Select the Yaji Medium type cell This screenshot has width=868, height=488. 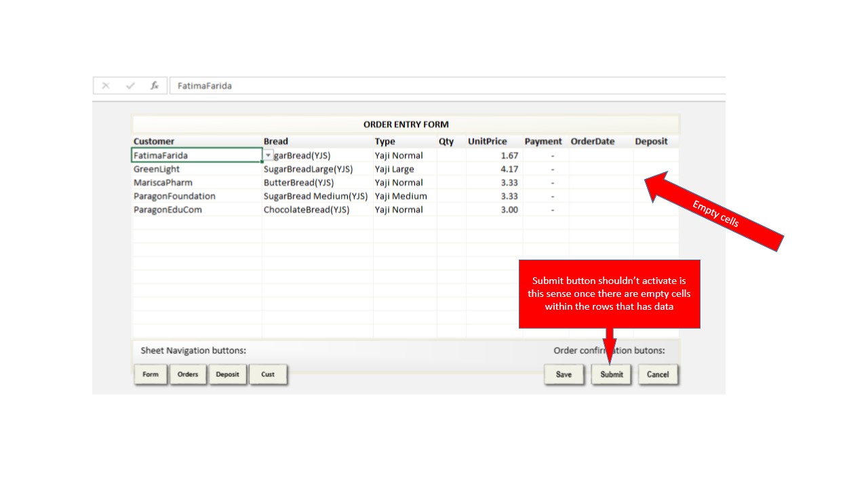coord(405,196)
